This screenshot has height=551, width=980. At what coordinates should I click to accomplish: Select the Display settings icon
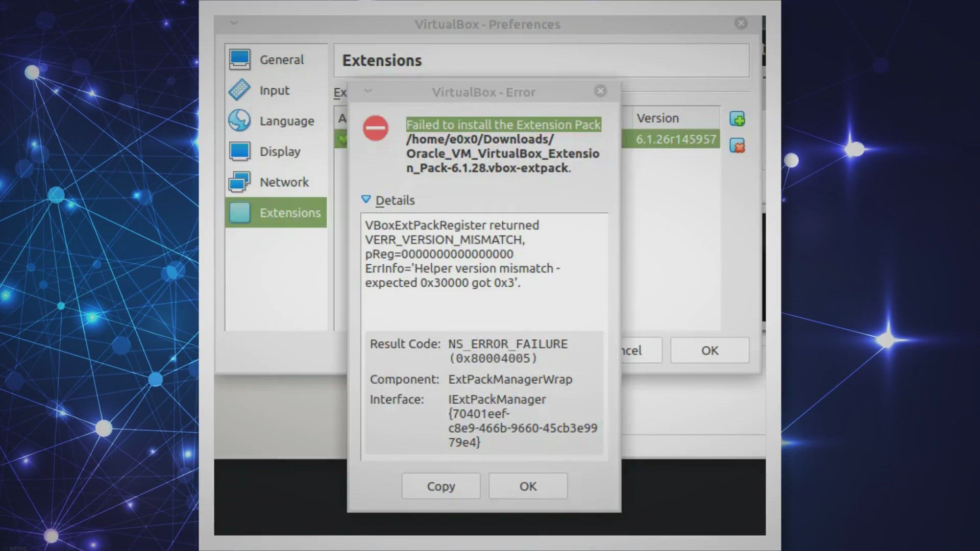point(239,151)
